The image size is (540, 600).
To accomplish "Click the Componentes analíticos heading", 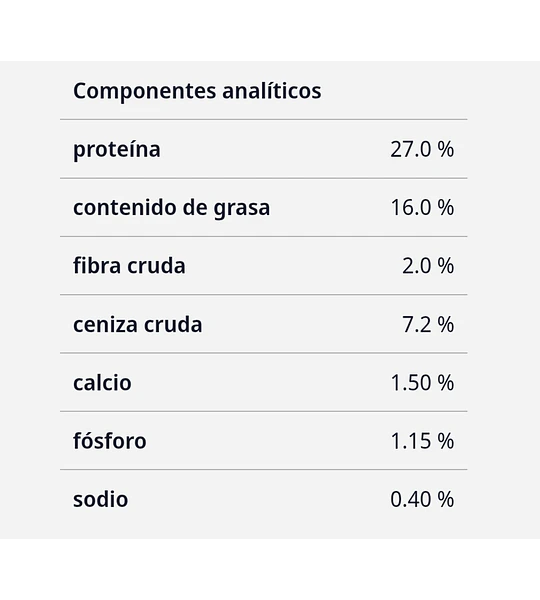I will point(197,91).
